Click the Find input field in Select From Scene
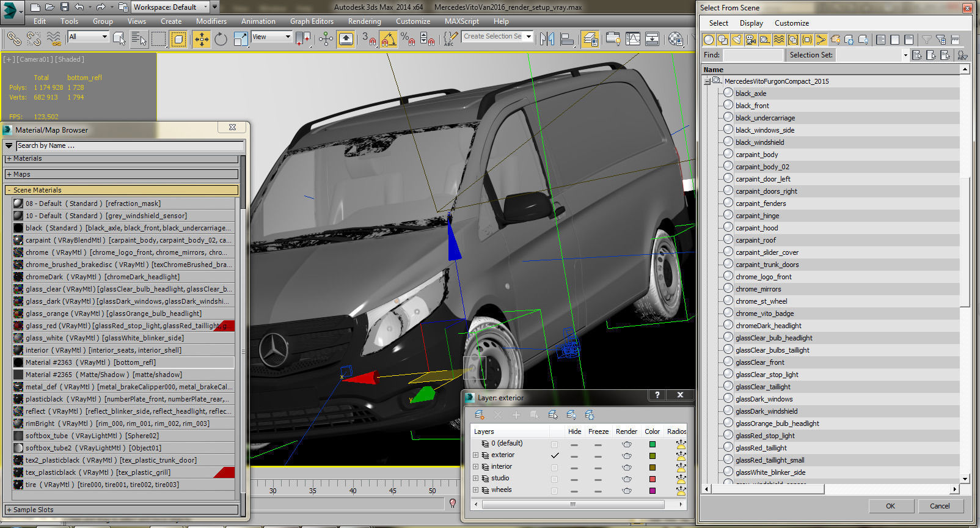980x528 pixels. (753, 55)
